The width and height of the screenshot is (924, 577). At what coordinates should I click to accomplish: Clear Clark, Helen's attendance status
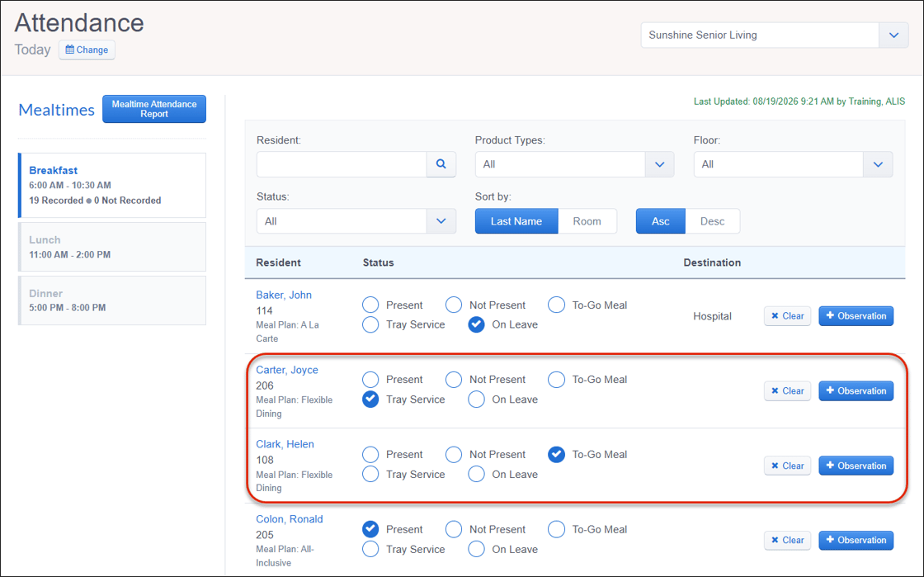[787, 466]
